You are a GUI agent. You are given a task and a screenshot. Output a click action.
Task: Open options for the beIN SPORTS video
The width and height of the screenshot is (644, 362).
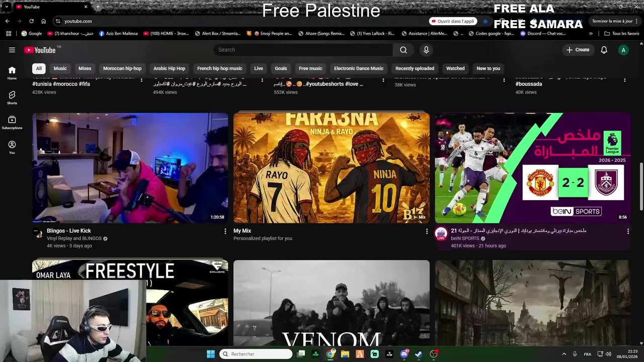(x=628, y=231)
